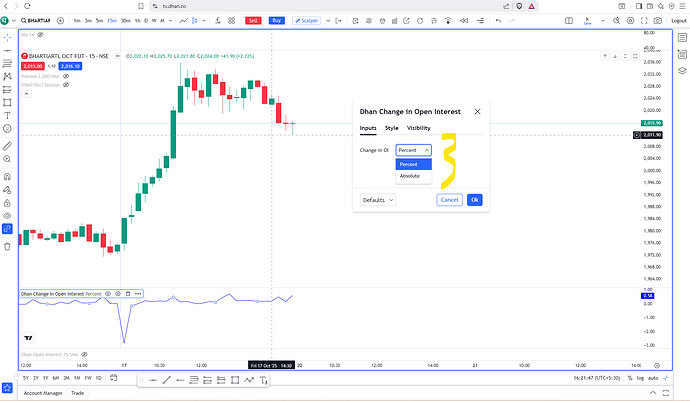
Task: Switch to the Style tab
Action: (x=391, y=128)
